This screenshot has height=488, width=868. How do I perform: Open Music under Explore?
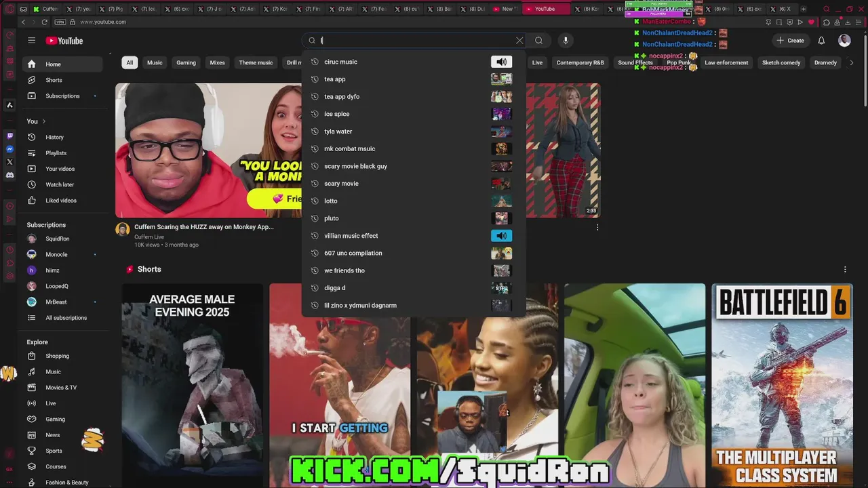point(61,371)
